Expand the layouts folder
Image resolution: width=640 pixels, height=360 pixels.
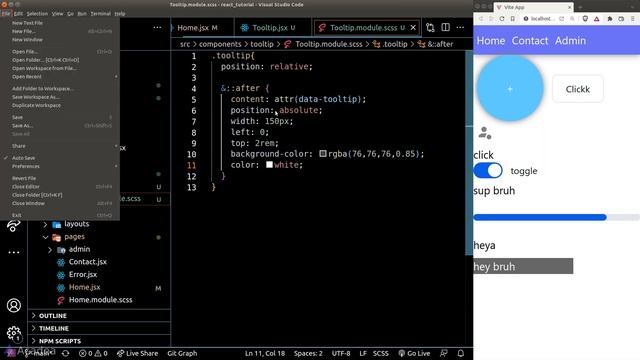(x=45, y=224)
